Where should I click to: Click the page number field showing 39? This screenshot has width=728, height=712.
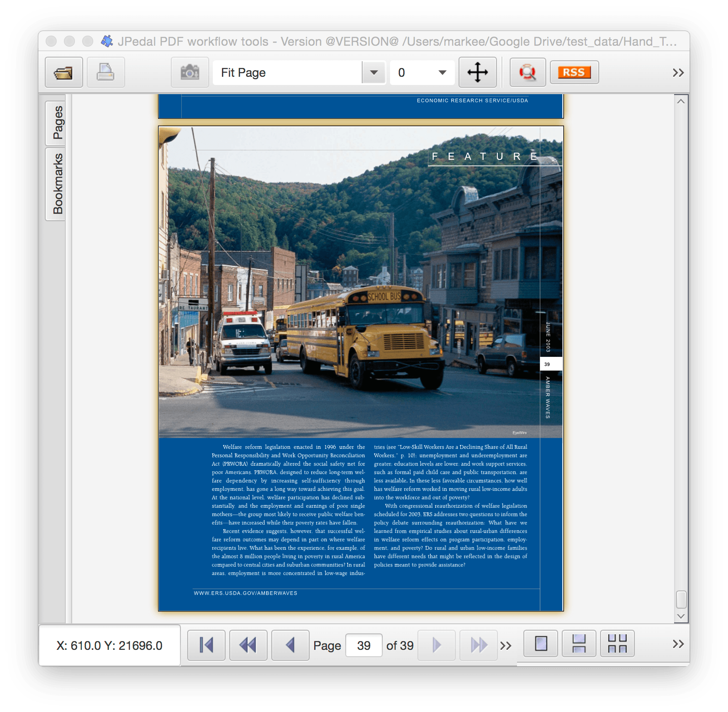tap(364, 645)
